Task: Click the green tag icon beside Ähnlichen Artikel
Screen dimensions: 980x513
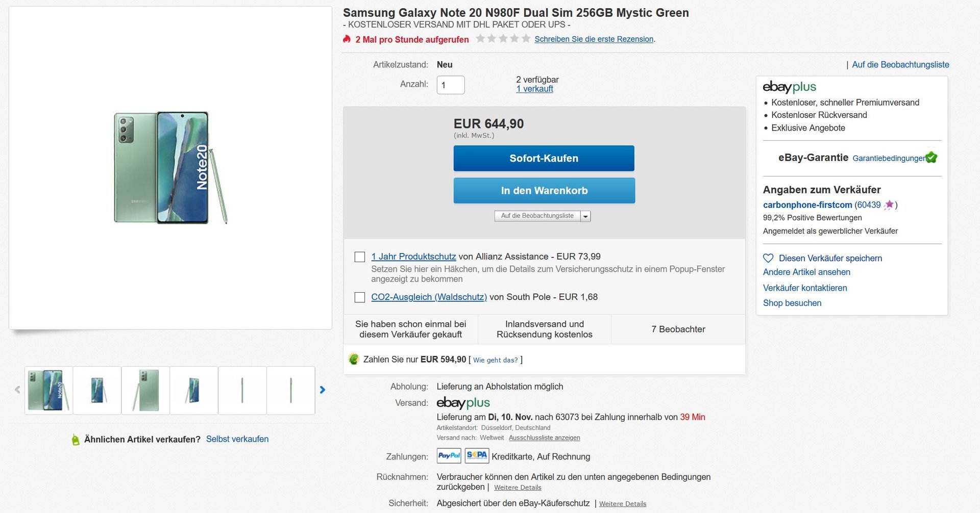Action: click(76, 440)
